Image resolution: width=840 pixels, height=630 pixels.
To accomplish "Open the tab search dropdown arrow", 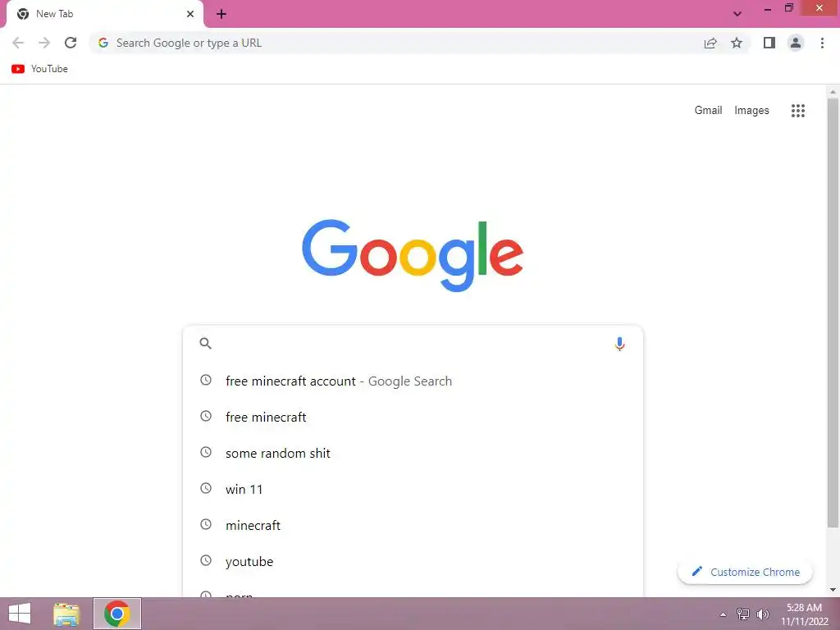I will [737, 14].
